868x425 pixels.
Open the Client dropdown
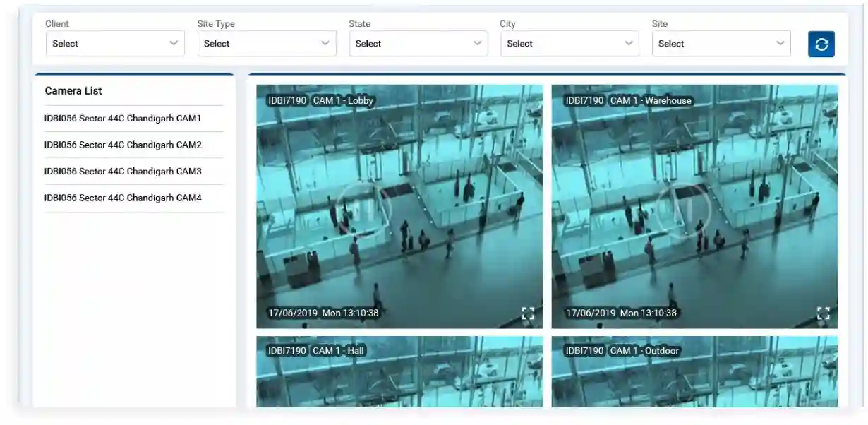click(115, 44)
